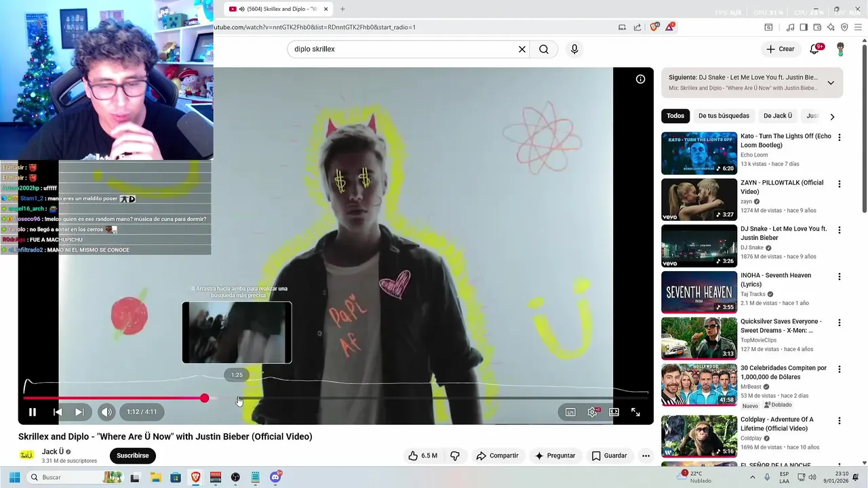Open YouTube notifications bell

click(x=815, y=49)
